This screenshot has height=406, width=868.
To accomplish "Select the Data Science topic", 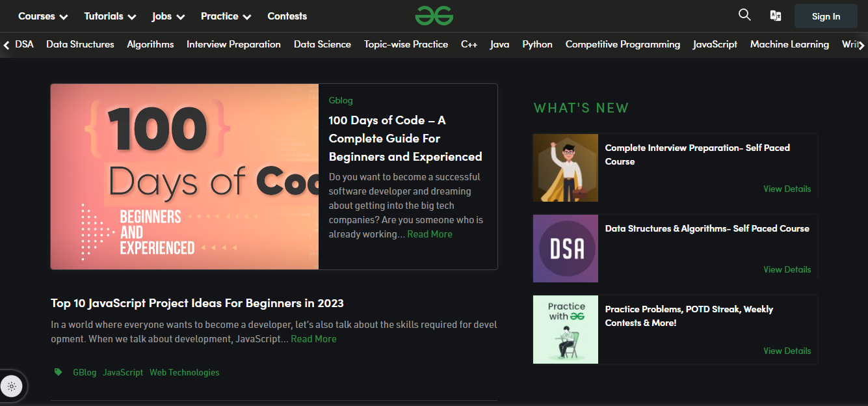I will click(322, 44).
